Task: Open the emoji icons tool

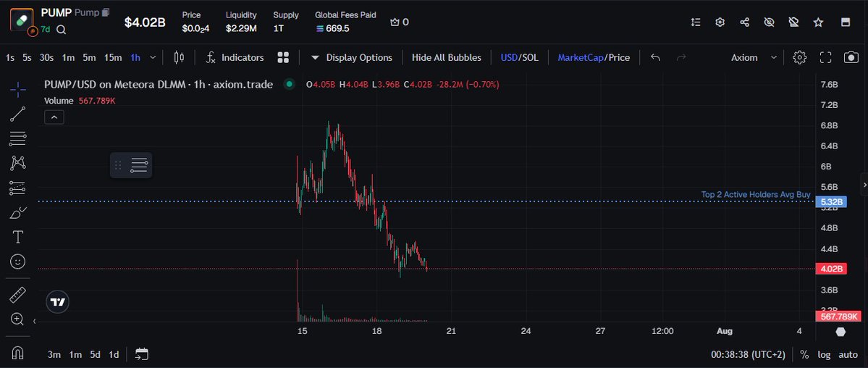Action: click(17, 262)
